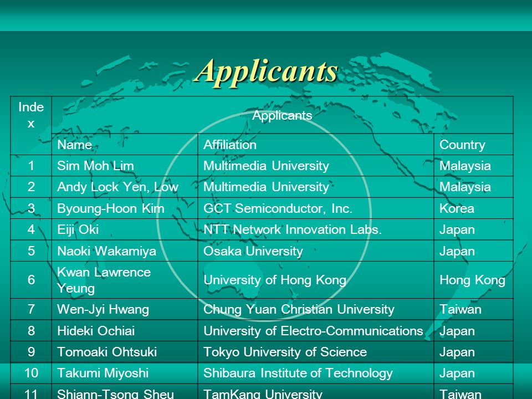Click Japan in Takumi Miyoshi's row

457,373
